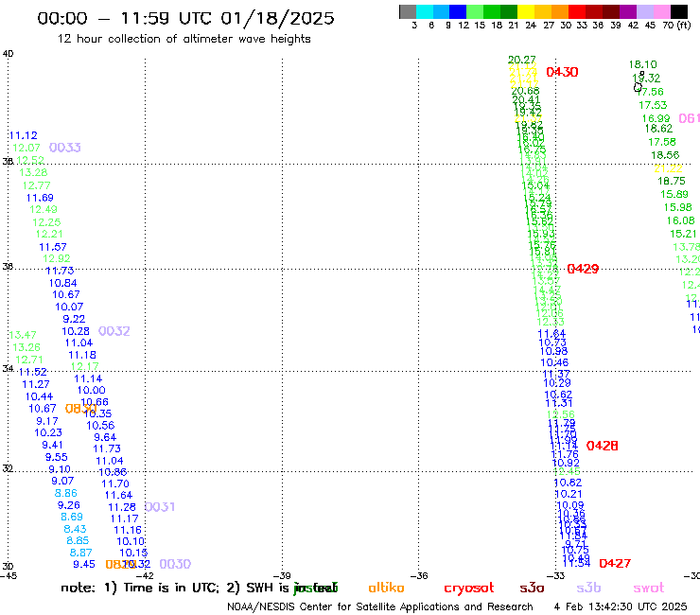Select the 12.71 wave height value

[29, 360]
